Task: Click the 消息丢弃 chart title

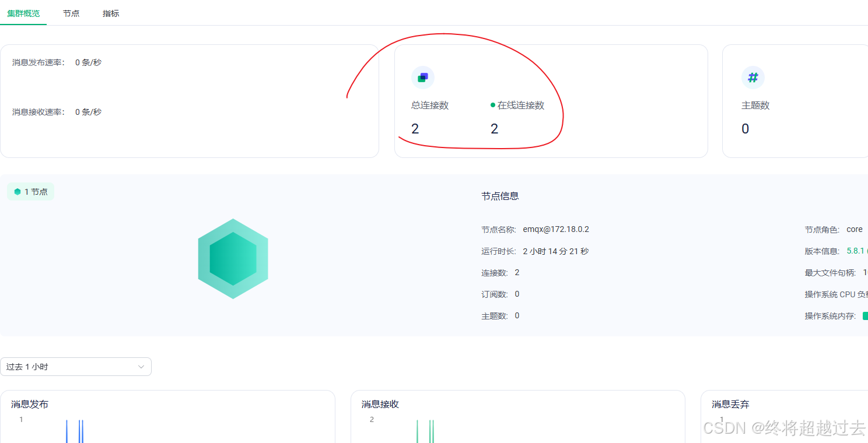Action: click(x=730, y=405)
